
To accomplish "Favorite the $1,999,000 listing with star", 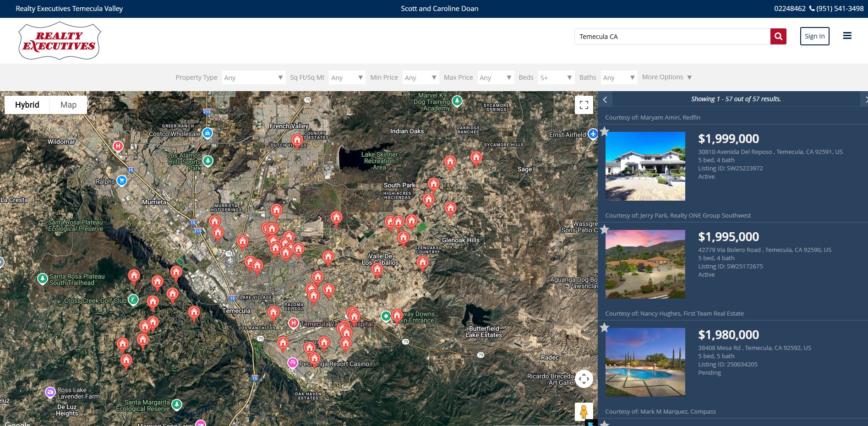I will pyautogui.click(x=605, y=132).
